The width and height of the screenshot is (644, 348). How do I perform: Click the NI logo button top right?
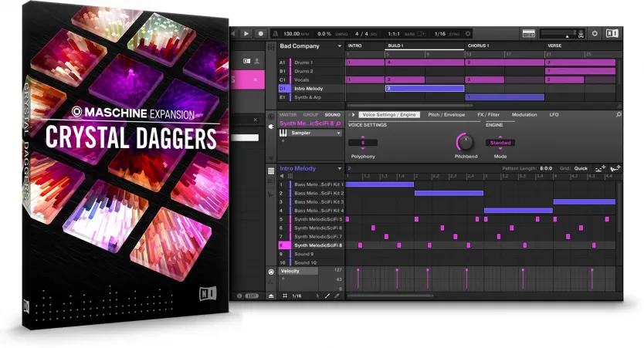[612, 34]
